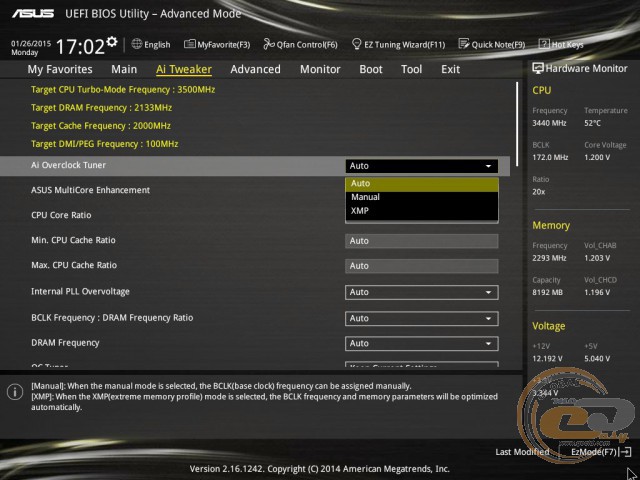Viewport: 640px width, 480px height.
Task: Open time settings gear icon
Action: 112,41
